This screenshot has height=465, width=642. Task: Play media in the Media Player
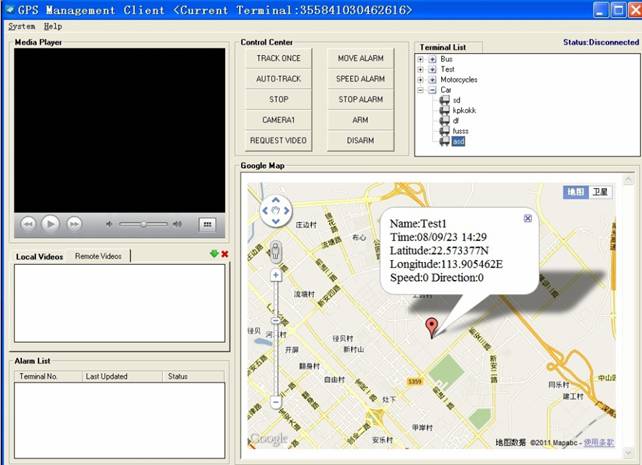pos(50,224)
